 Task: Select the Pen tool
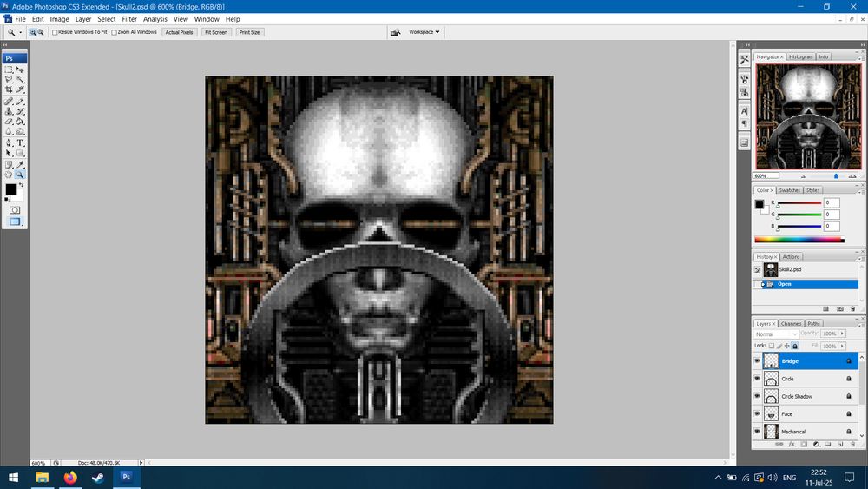(9, 143)
